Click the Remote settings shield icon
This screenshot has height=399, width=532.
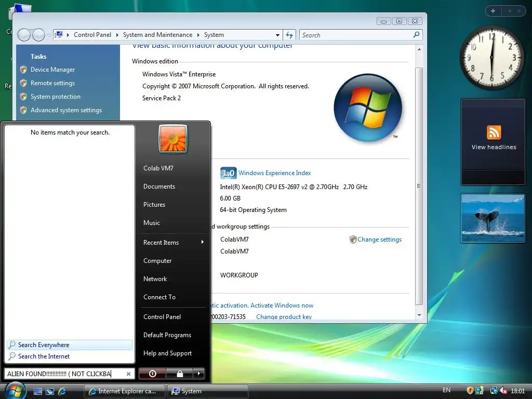point(23,83)
